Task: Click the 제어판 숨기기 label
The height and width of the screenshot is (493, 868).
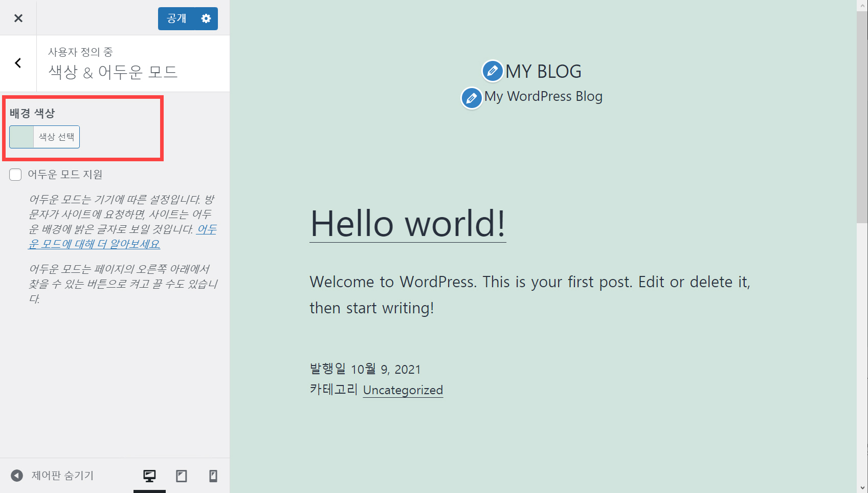Action: pyautogui.click(x=62, y=476)
